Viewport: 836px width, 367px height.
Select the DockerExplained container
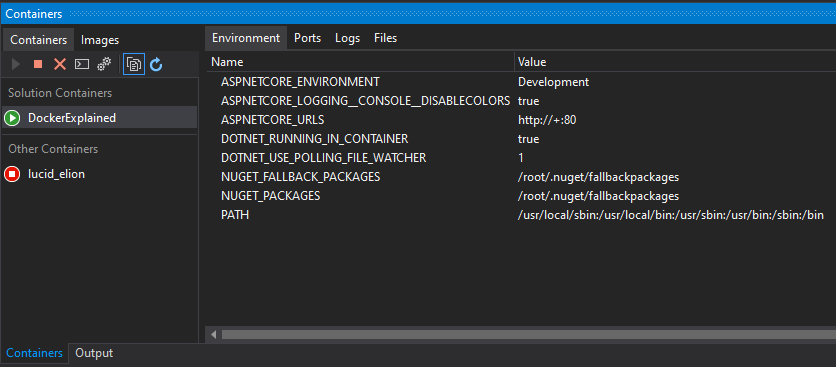(99, 118)
